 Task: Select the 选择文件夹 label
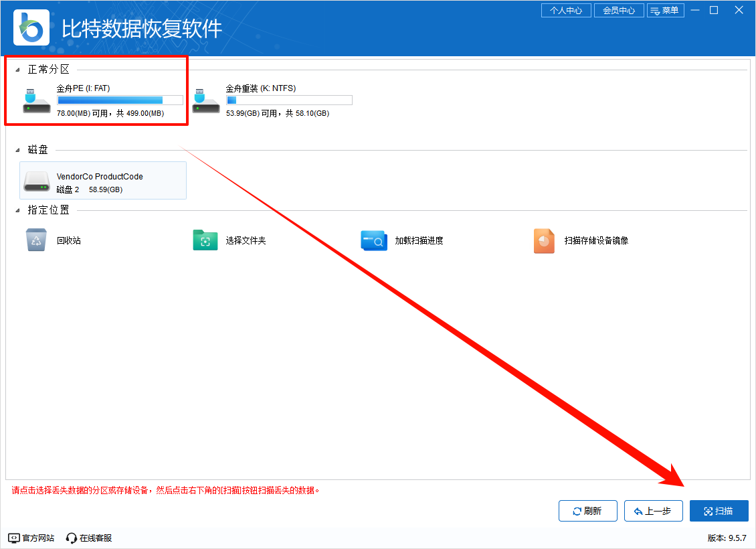246,240
